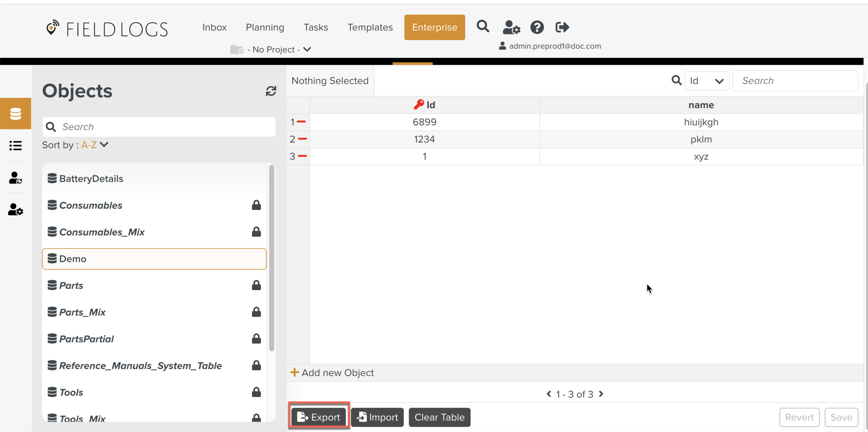
Task: Click lock icon beside Parts_Mix
Action: pos(256,312)
